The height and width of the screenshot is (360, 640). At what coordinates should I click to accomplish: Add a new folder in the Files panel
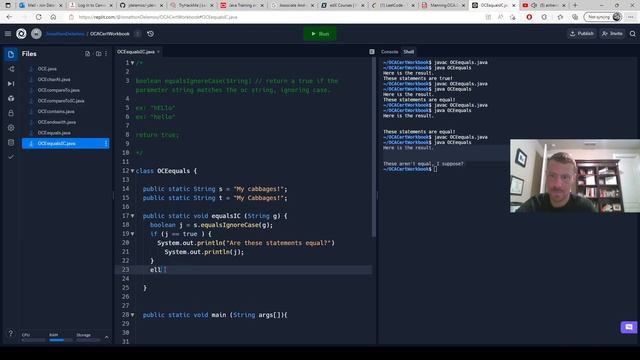click(x=98, y=54)
